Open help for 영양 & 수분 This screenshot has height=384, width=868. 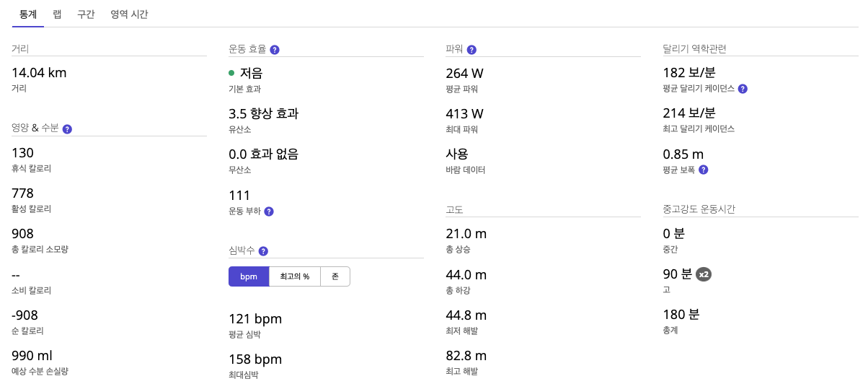(x=67, y=129)
